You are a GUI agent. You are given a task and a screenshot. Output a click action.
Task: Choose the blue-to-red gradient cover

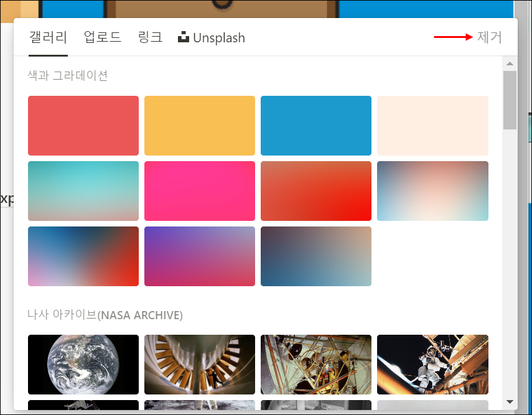[83, 256]
